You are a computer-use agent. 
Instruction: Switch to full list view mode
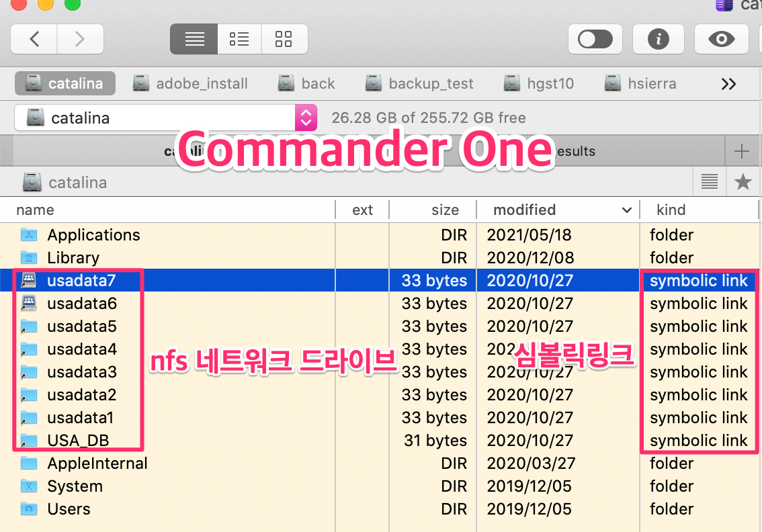point(194,39)
